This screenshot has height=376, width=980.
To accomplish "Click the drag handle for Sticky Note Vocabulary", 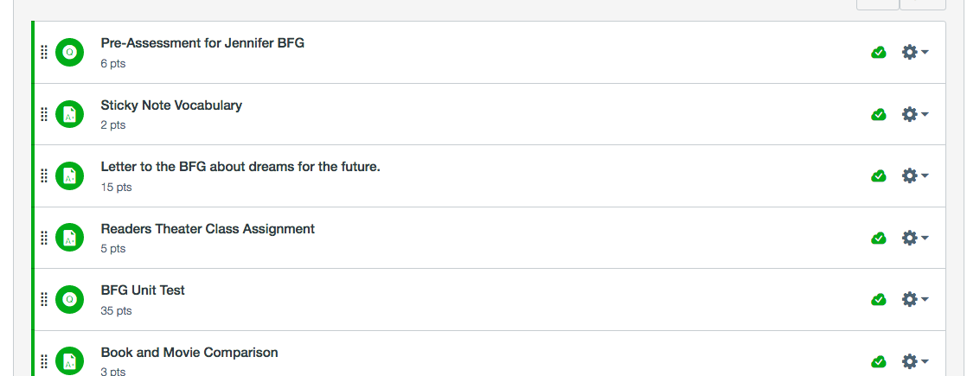I will point(44,114).
